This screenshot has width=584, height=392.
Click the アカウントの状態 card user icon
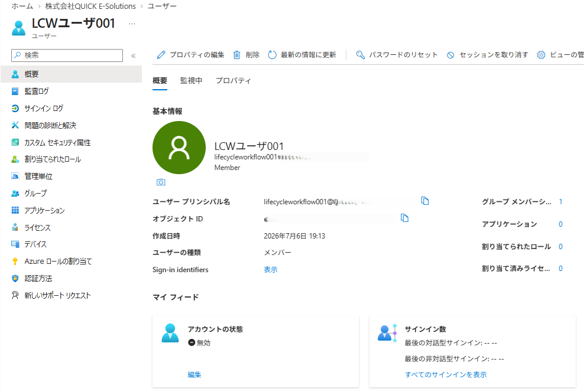pyautogui.click(x=170, y=333)
